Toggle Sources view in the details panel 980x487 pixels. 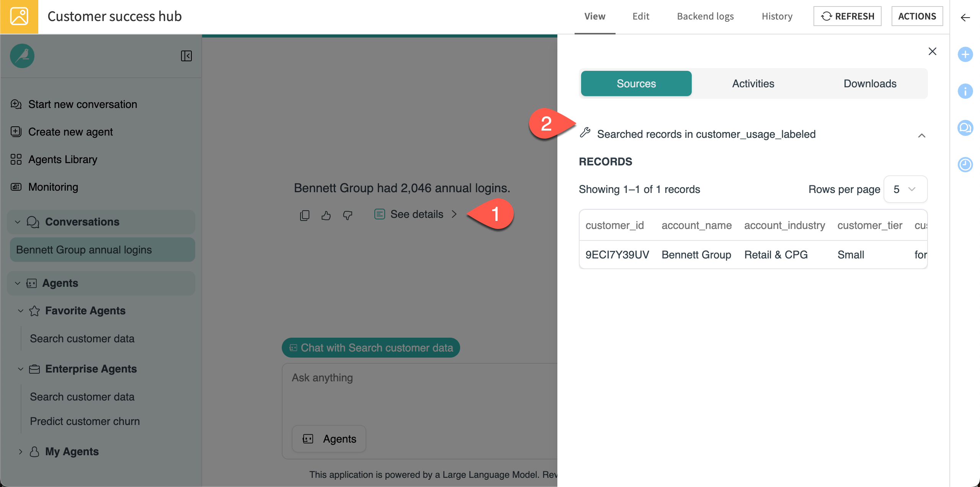point(636,83)
